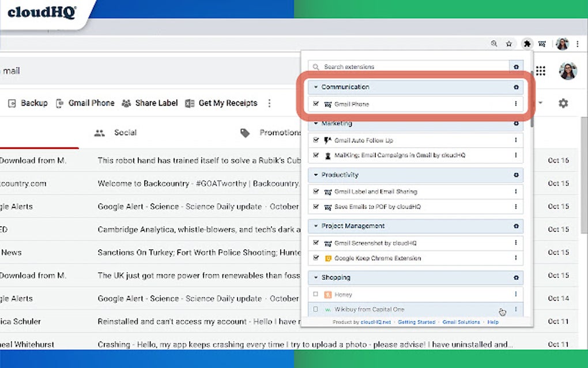Image resolution: width=588 pixels, height=368 pixels.
Task: Click the MailKing email campaigns icon
Action: (x=327, y=156)
